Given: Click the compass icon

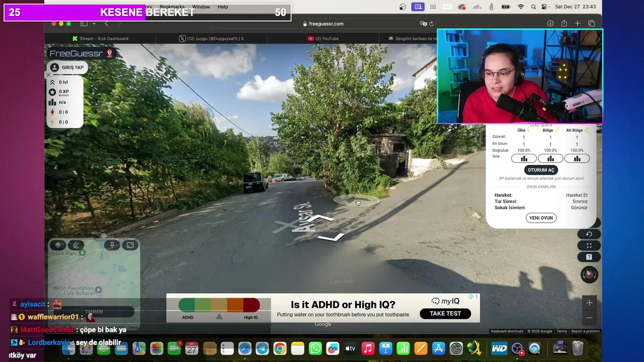Looking at the screenshot, I should coord(589,275).
